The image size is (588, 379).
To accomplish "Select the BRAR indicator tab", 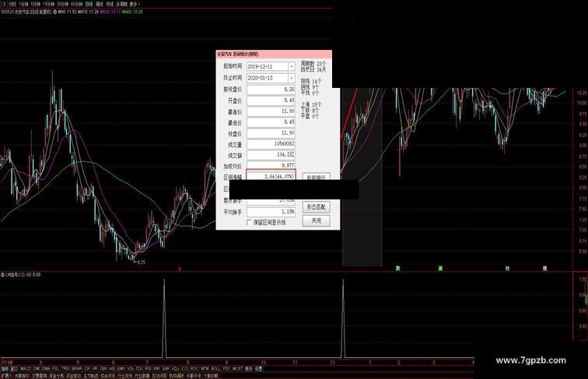I will point(76,368).
